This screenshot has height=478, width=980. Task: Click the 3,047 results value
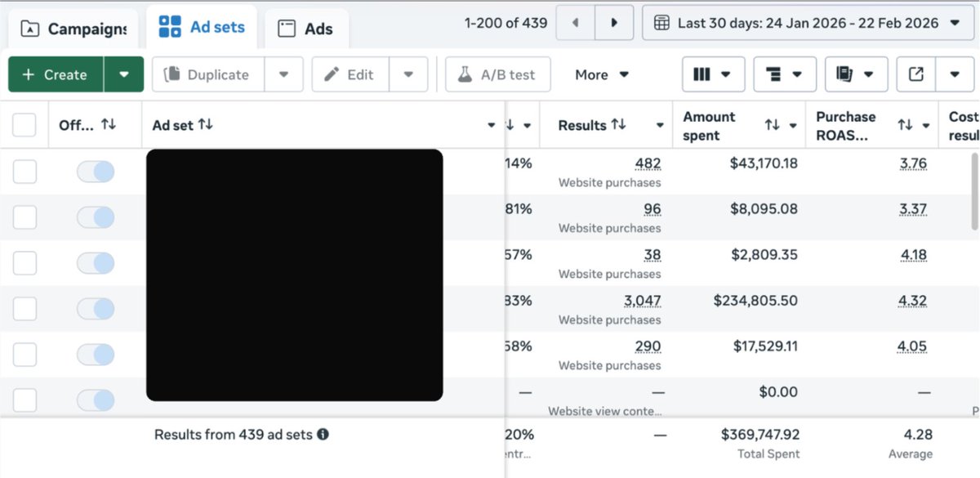click(643, 301)
